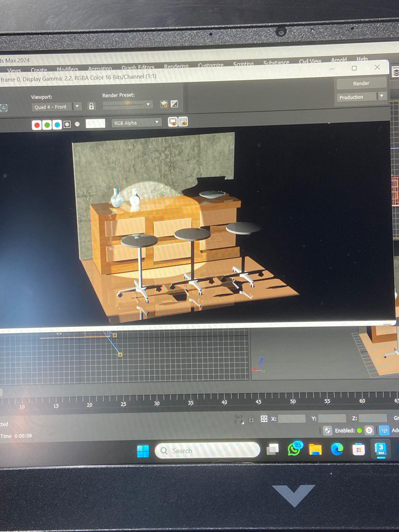The width and height of the screenshot is (399, 532).
Task: Click the blue cube Add icon
Action: tap(384, 430)
